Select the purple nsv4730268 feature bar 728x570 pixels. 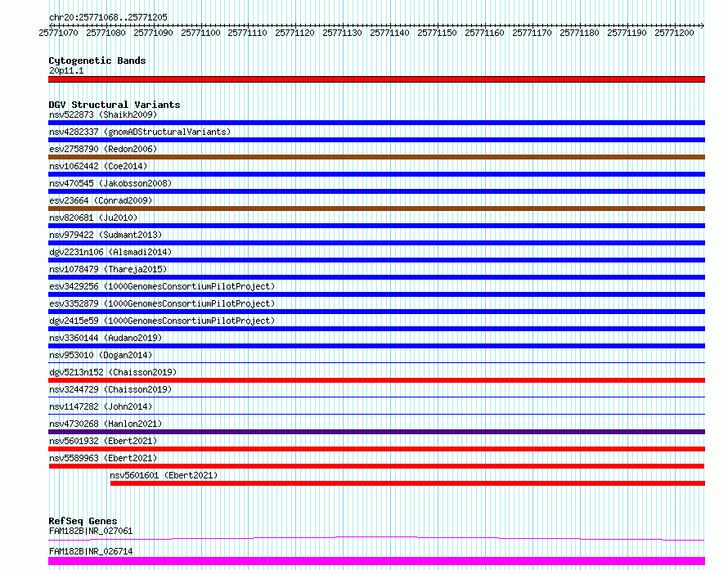376,432
